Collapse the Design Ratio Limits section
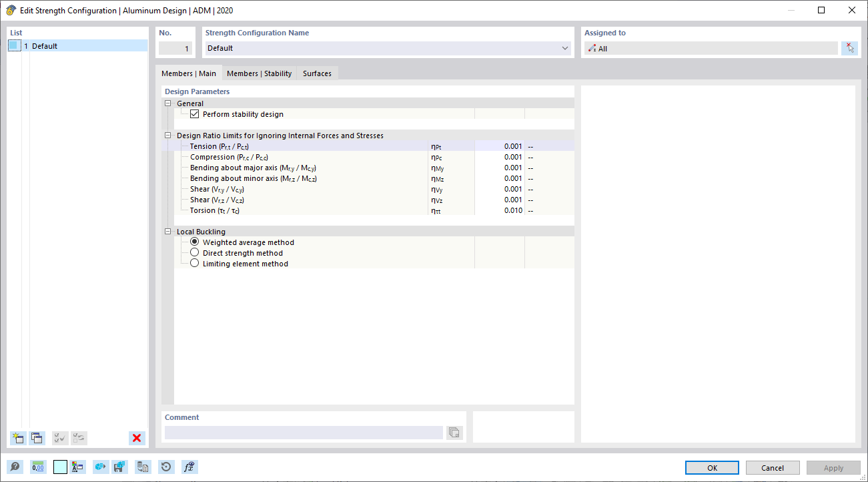The height and width of the screenshot is (482, 868). 168,135
